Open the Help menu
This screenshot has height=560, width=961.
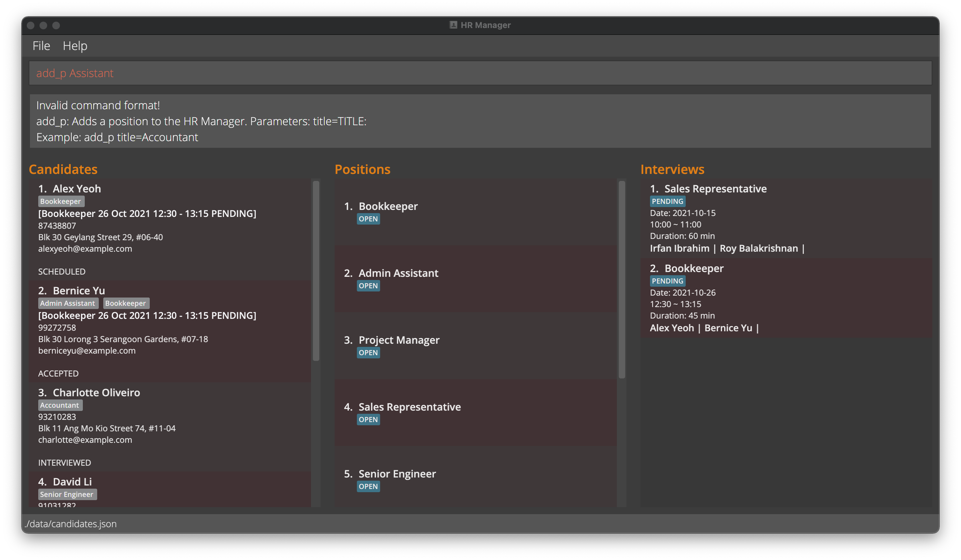tap(75, 46)
